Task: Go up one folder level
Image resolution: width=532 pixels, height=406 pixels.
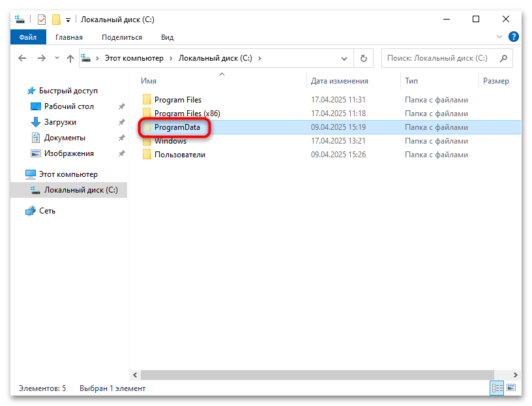Action: pyautogui.click(x=70, y=59)
